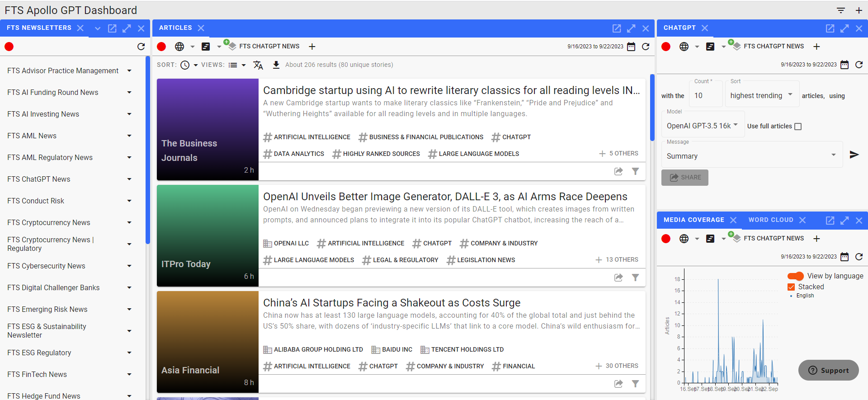Filter by the Cambridge startup article
The height and width of the screenshot is (400, 868).
tap(635, 171)
